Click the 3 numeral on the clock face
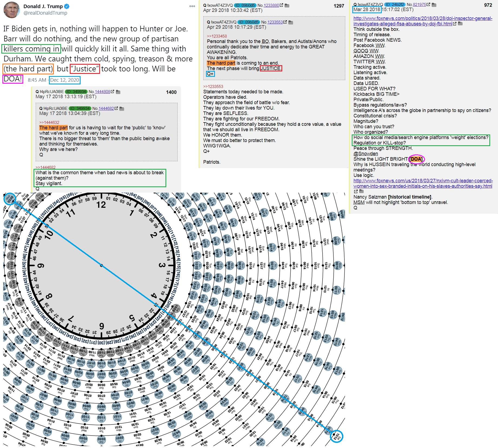Screen dimensions: 498x448 coord(162,265)
